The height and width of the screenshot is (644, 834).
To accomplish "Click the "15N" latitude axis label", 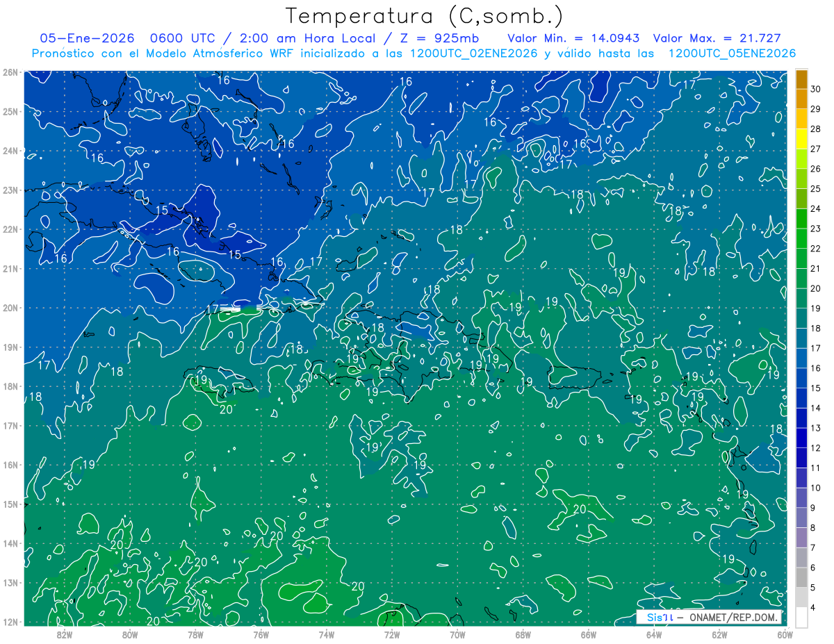I will tap(10, 504).
